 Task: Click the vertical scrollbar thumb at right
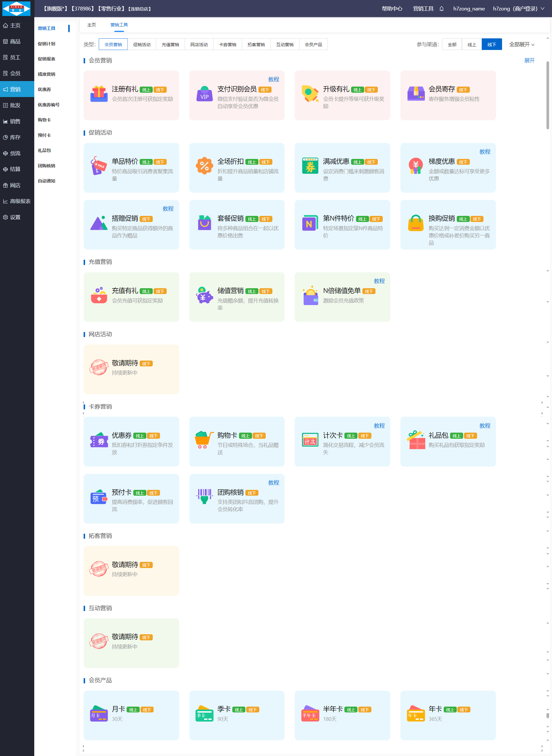coord(548,95)
